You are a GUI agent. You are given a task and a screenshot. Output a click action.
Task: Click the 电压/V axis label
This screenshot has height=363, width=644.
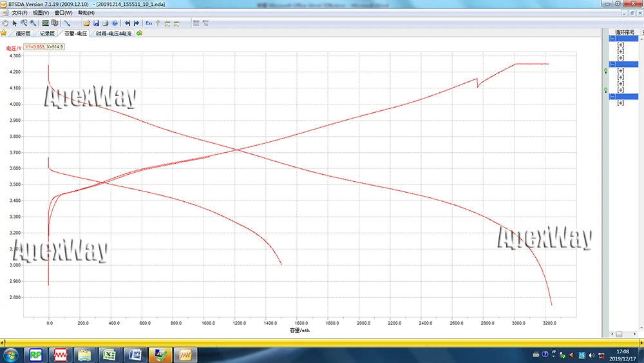14,48
